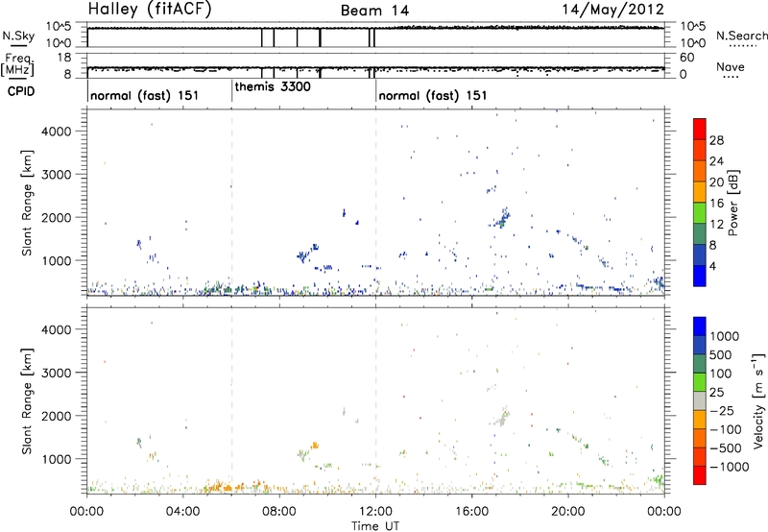Select the 'themis 3300' CPID segment label
Viewport: 768px width, 532px height.
click(273, 86)
